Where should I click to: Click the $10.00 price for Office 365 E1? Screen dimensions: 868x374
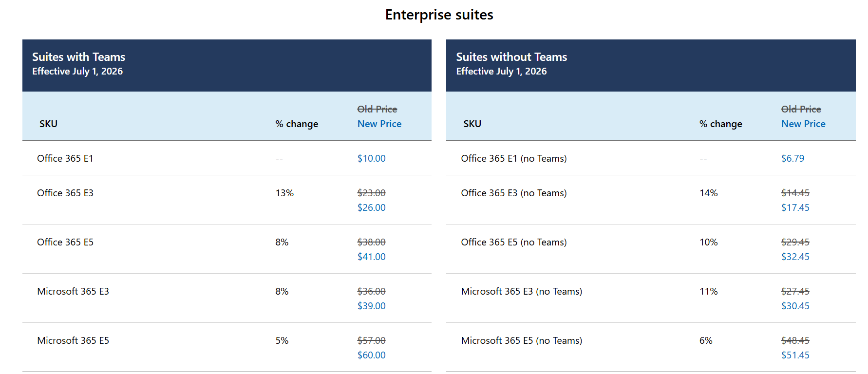tap(371, 158)
